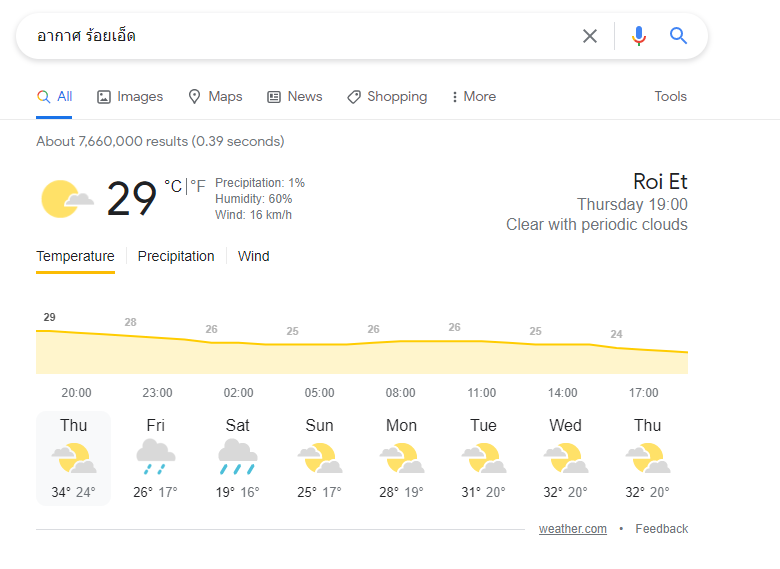The width and height of the screenshot is (780, 569).
Task: Click the search input field text
Action: pos(86,36)
